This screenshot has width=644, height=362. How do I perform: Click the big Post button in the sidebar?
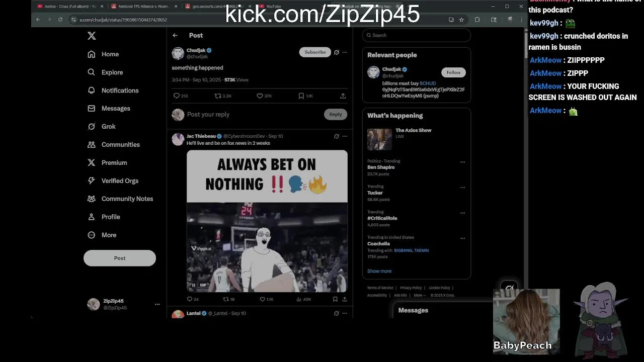pyautogui.click(x=120, y=258)
